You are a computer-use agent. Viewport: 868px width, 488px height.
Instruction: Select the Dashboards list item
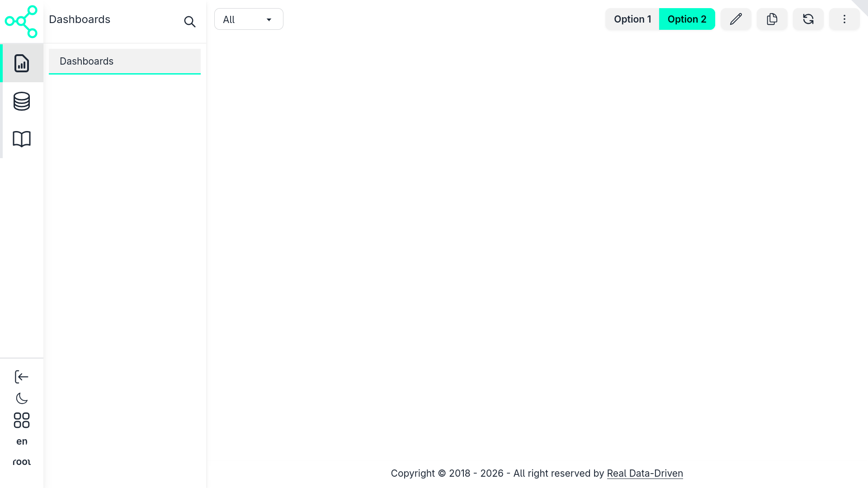coord(124,61)
